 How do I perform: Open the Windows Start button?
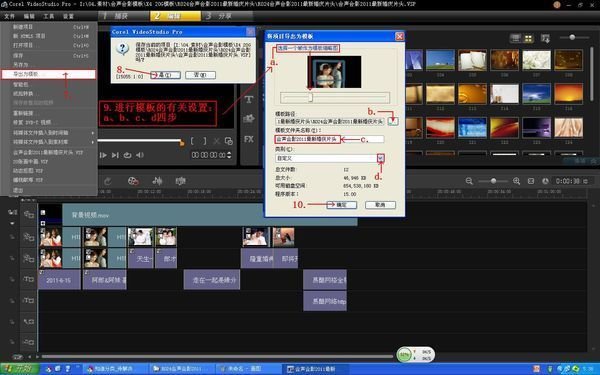click(x=20, y=369)
